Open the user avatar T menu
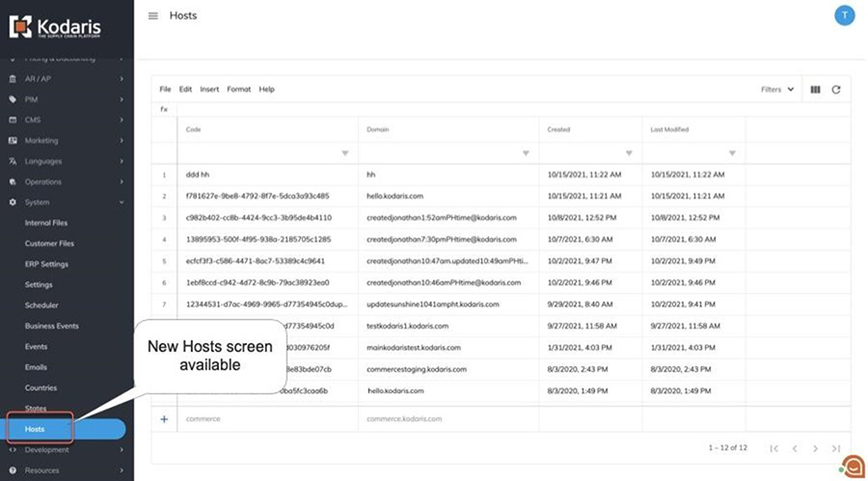The height and width of the screenshot is (481, 868). (844, 15)
